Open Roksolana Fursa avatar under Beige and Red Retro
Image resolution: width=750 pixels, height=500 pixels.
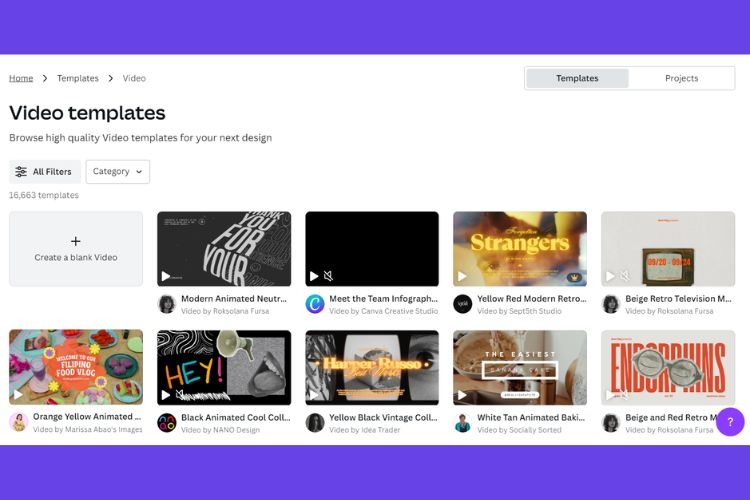(611, 422)
